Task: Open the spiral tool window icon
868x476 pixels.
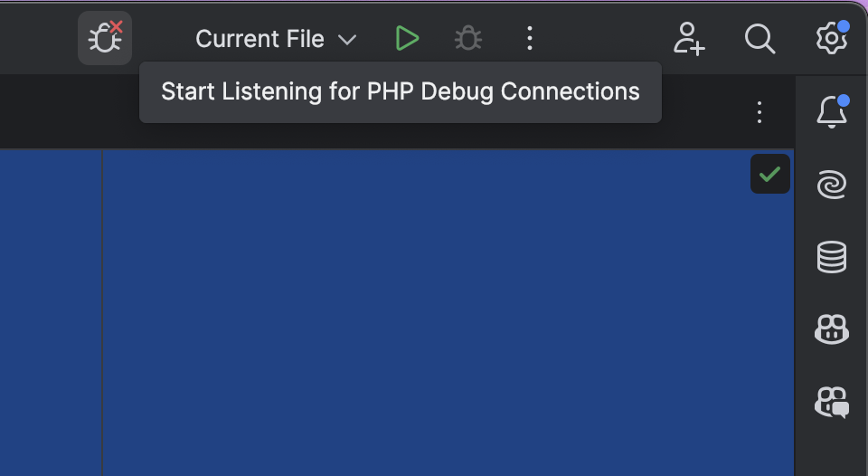Action: pos(831,186)
